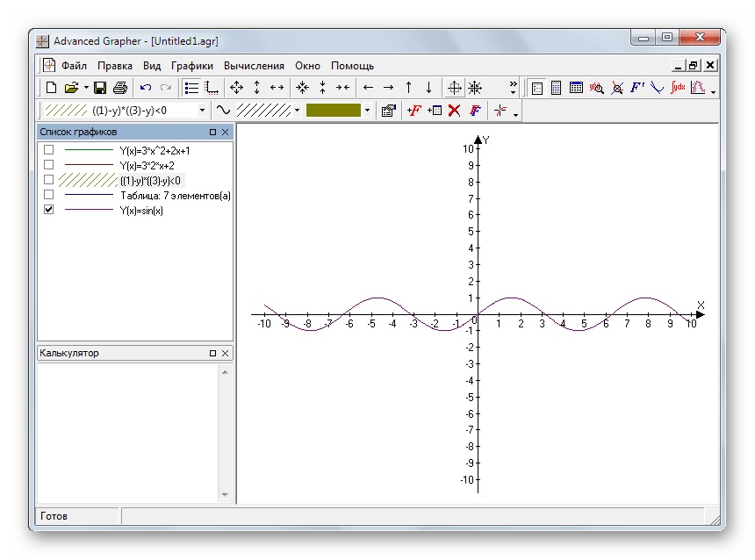The width and height of the screenshot is (755, 560).
Task: Add a new graph with +F icon
Action: 414,111
